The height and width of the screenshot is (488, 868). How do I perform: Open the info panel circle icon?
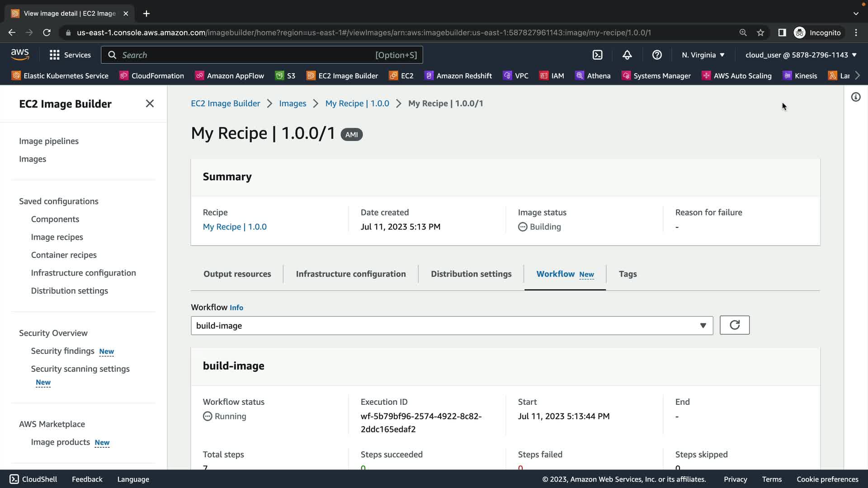[855, 97]
